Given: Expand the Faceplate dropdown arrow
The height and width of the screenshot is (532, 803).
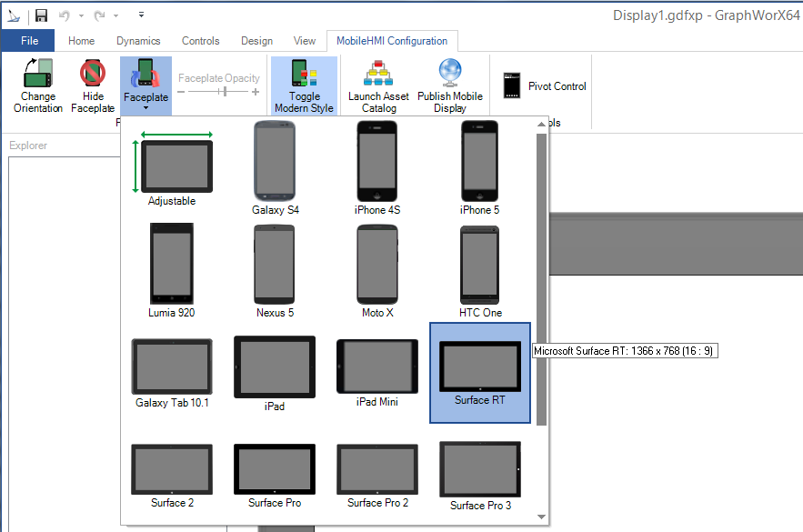Looking at the screenshot, I should pyautogui.click(x=146, y=108).
